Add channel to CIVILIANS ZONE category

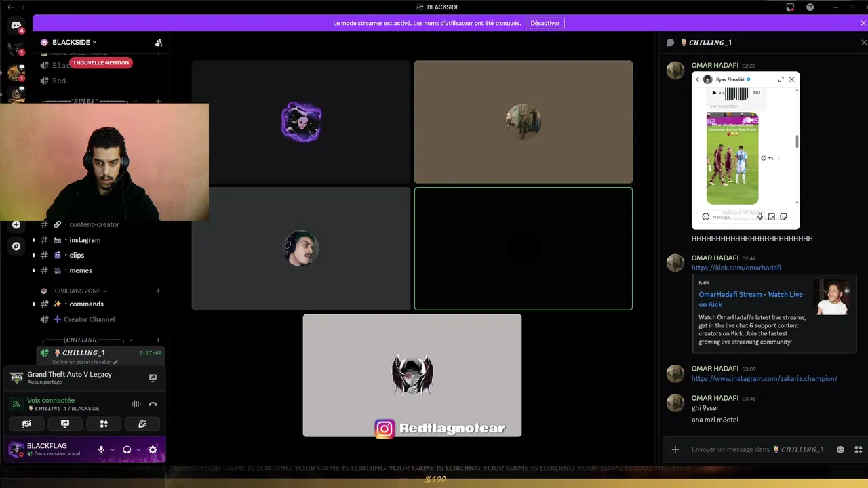[x=158, y=291]
